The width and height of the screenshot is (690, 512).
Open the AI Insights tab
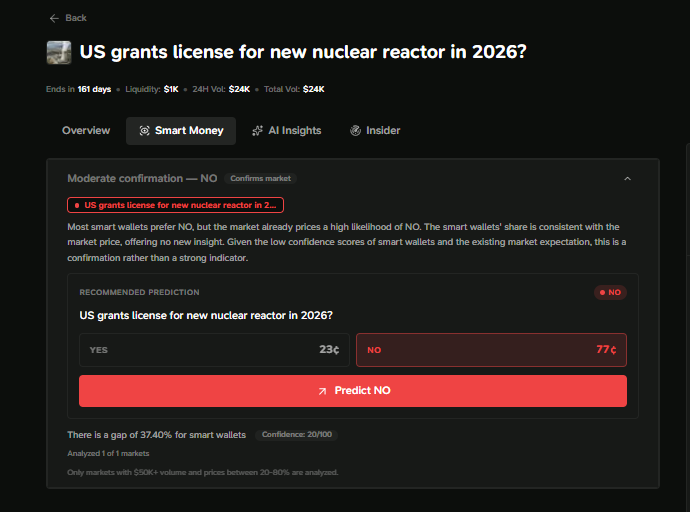tap(286, 131)
